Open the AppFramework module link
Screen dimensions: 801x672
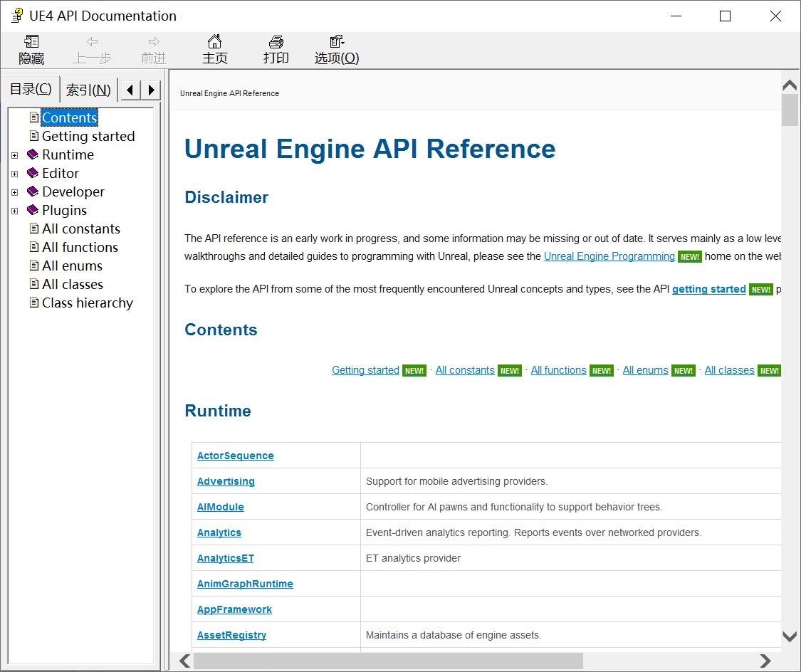coord(234,609)
